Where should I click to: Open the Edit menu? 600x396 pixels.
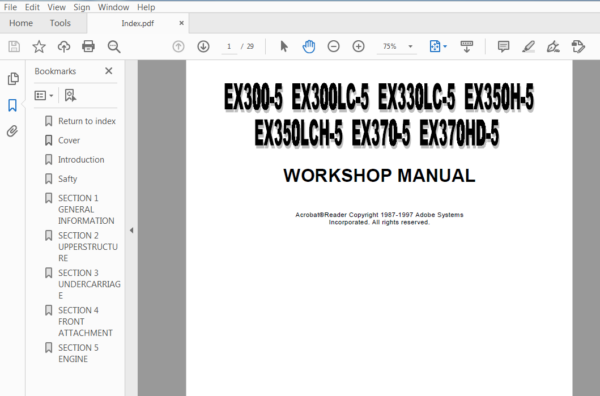32,7
